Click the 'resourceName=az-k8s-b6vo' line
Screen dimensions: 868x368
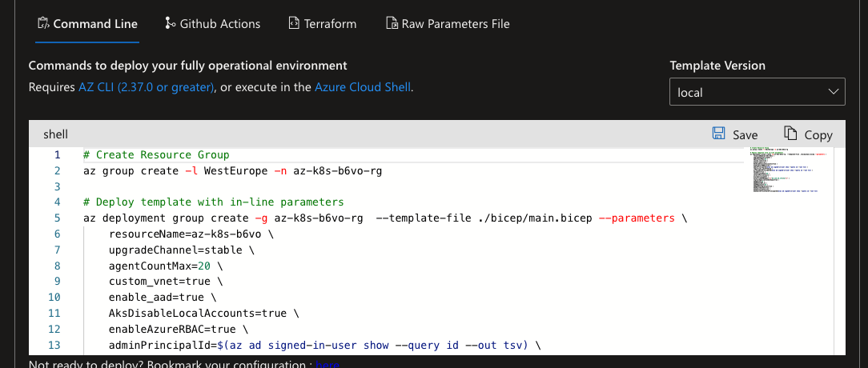pyautogui.click(x=191, y=234)
